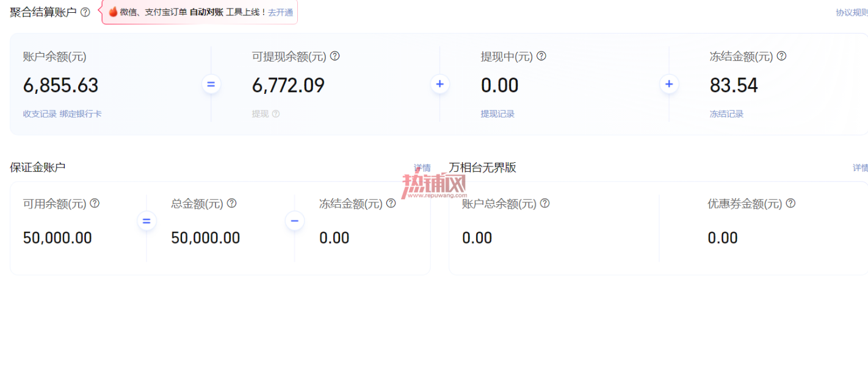Open 冻结记录 link

[726, 114]
